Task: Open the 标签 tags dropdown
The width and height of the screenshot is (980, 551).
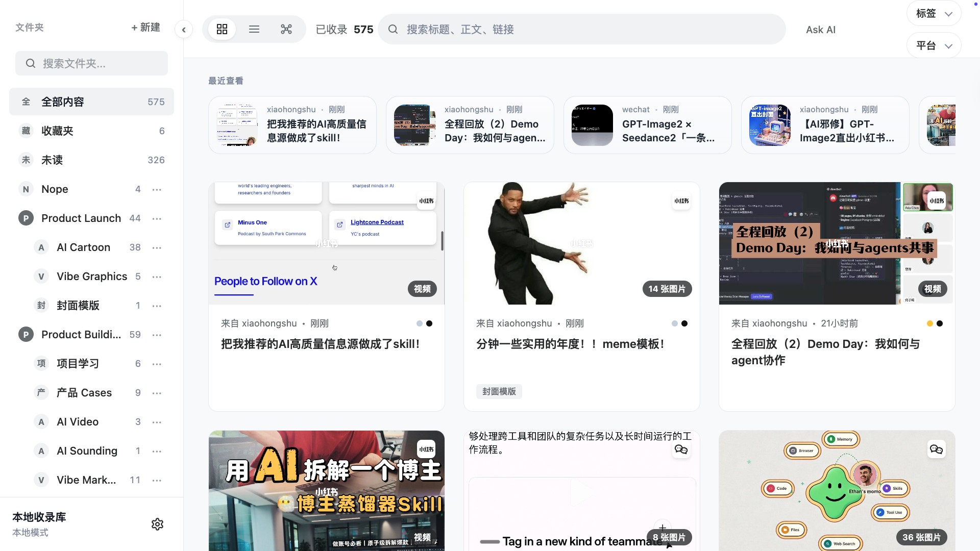Action: point(934,14)
